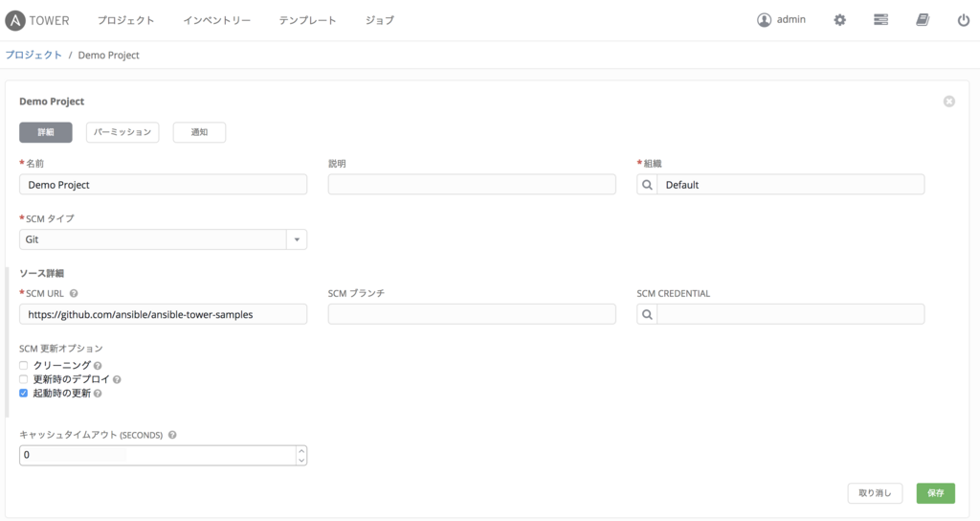The image size is (980, 521).
Task: Focus the 名前 field with Demo Project
Action: (x=163, y=185)
